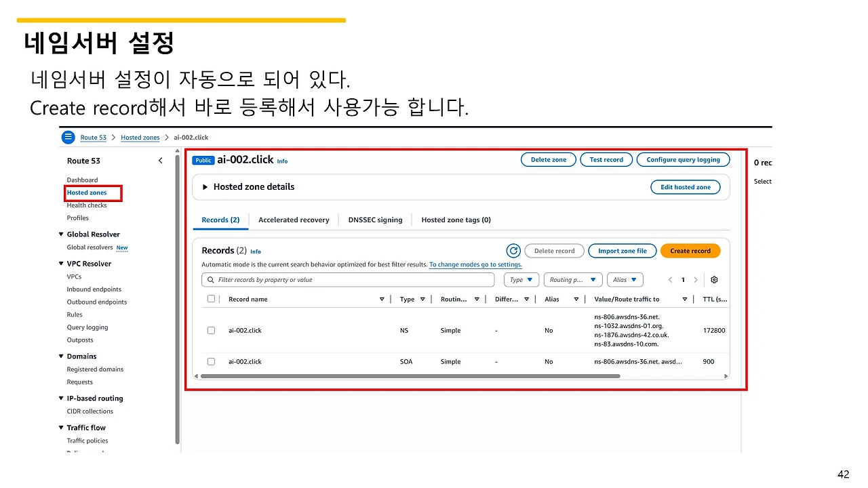Switch to Records (2) tab
The image size is (868, 488).
220,220
